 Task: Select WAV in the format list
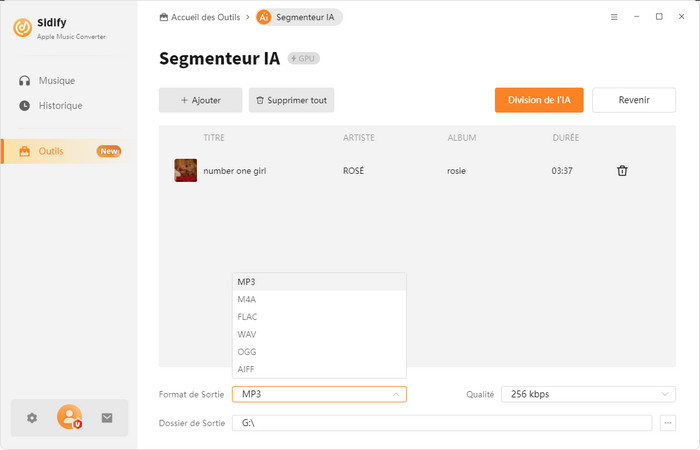click(x=247, y=334)
